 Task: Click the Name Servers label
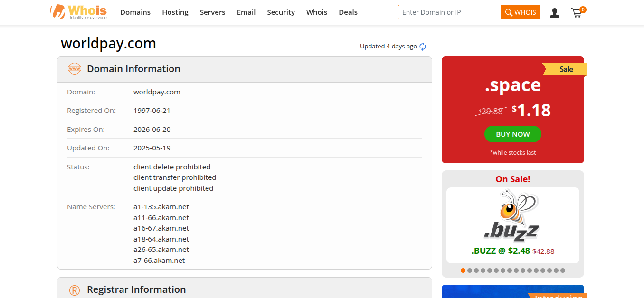91,207
